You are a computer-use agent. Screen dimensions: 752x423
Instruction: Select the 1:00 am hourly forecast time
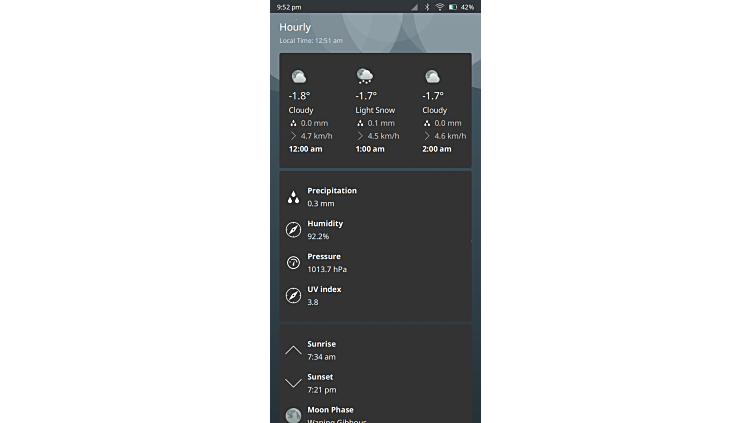(x=370, y=149)
